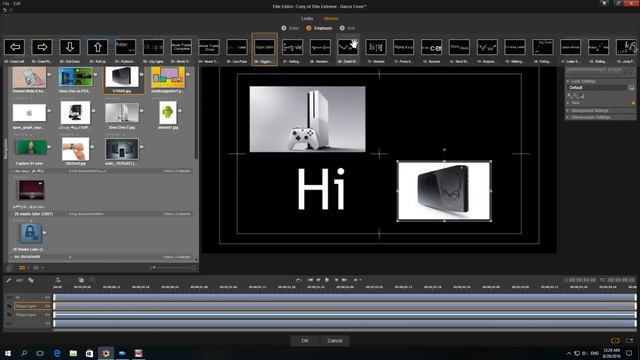Viewport: 640px width, 360px height.
Task: Select the Crawl Right arrow motion preset
Action: [42, 47]
